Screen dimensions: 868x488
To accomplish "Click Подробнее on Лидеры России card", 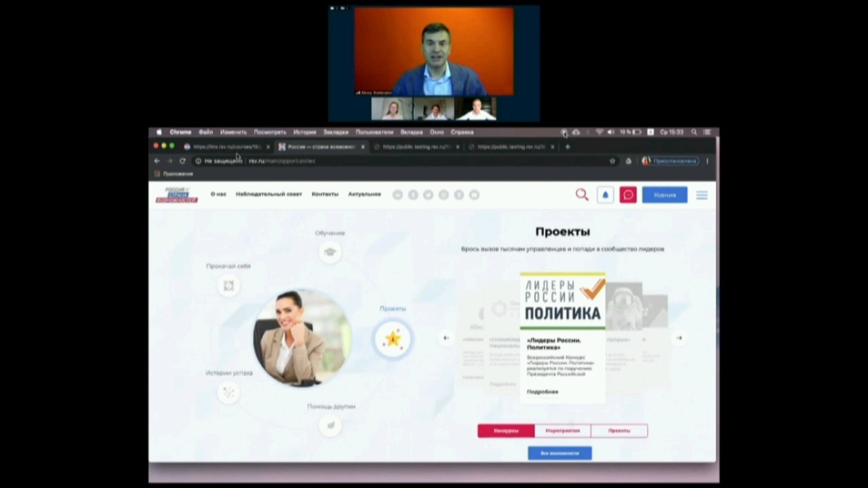I will 542,392.
